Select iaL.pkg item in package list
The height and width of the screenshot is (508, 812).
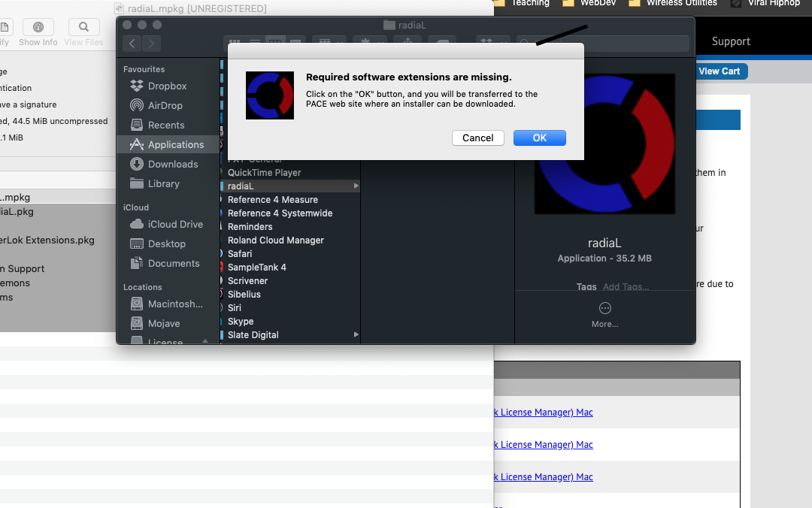pos(17,211)
